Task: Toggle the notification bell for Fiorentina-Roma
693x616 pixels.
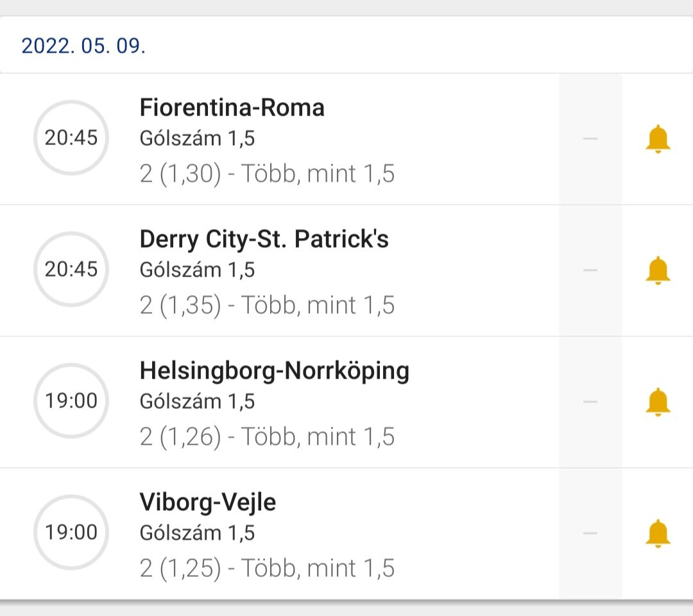Action: click(x=658, y=139)
